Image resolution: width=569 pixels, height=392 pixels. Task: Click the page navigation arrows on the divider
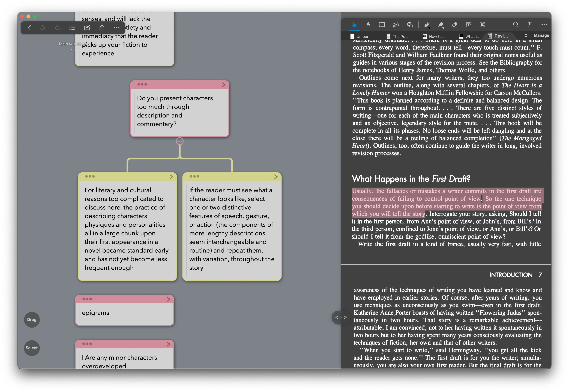(341, 317)
